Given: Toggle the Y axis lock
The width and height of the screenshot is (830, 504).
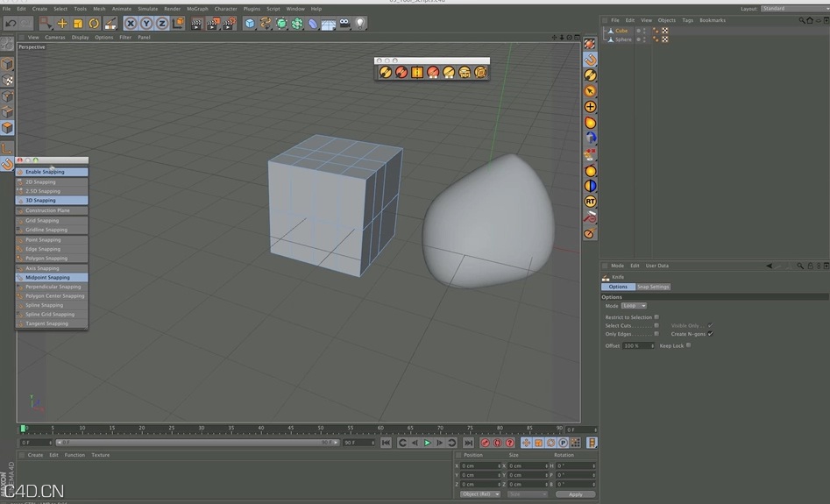Looking at the screenshot, I should 146,24.
